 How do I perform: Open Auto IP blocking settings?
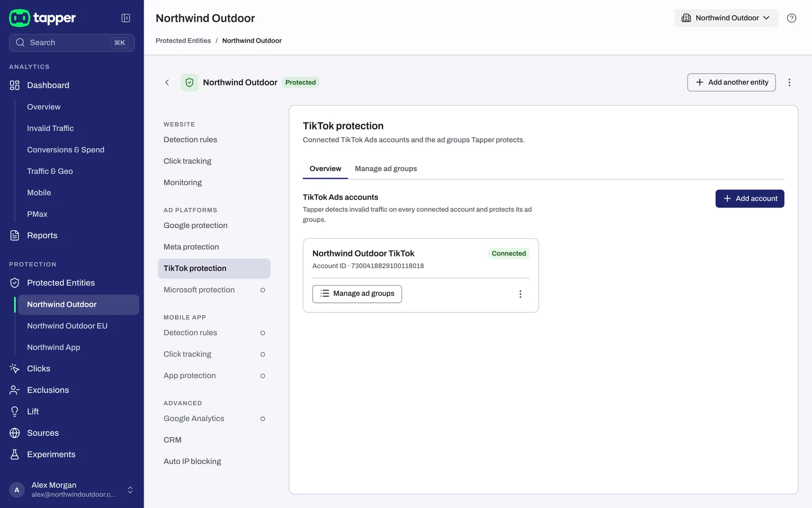[214, 461]
